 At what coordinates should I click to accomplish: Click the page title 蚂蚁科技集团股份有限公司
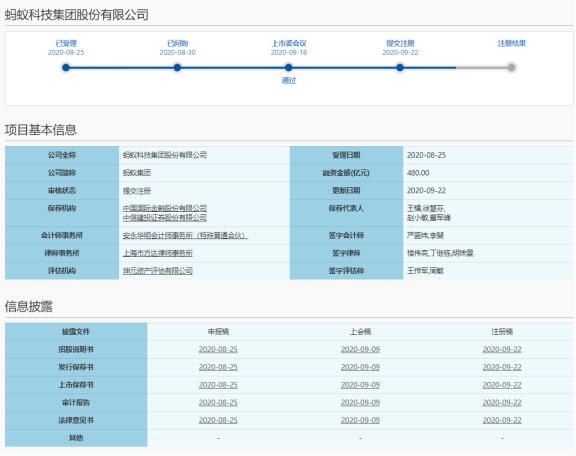click(x=77, y=15)
